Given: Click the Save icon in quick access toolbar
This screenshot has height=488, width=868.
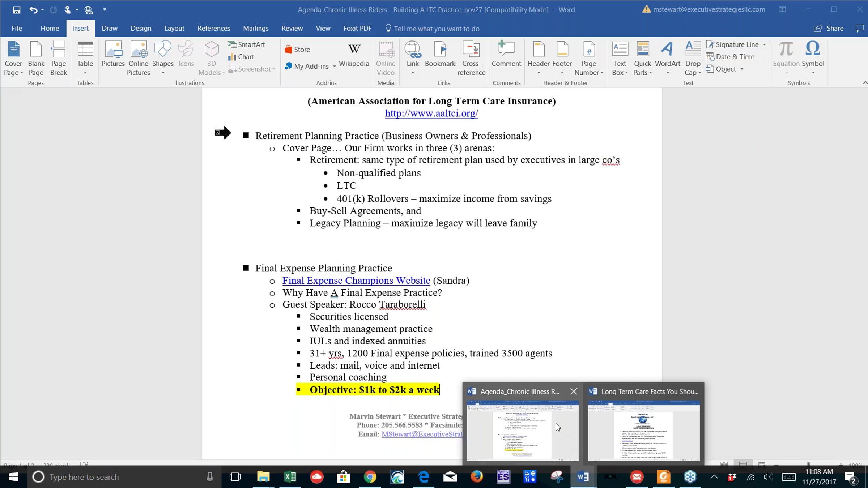Looking at the screenshot, I should (x=16, y=10).
